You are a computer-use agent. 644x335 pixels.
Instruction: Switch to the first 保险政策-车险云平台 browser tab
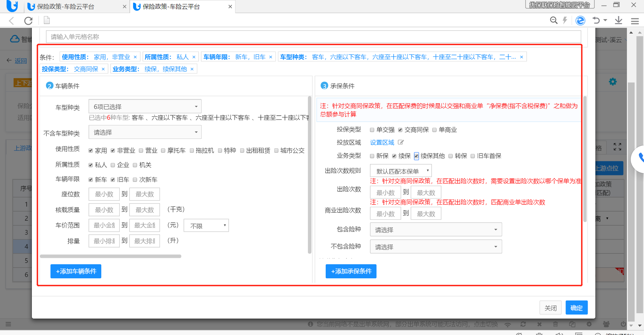pyautogui.click(x=76, y=7)
